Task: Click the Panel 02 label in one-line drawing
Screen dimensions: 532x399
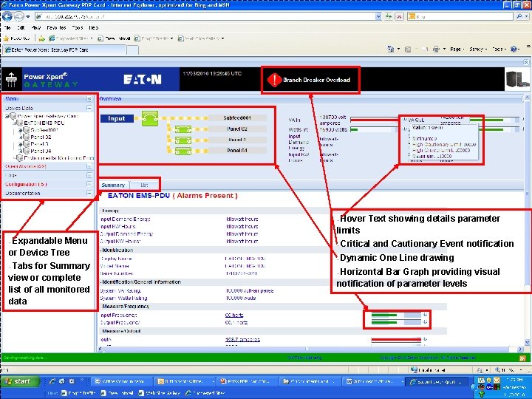Action: (237, 129)
